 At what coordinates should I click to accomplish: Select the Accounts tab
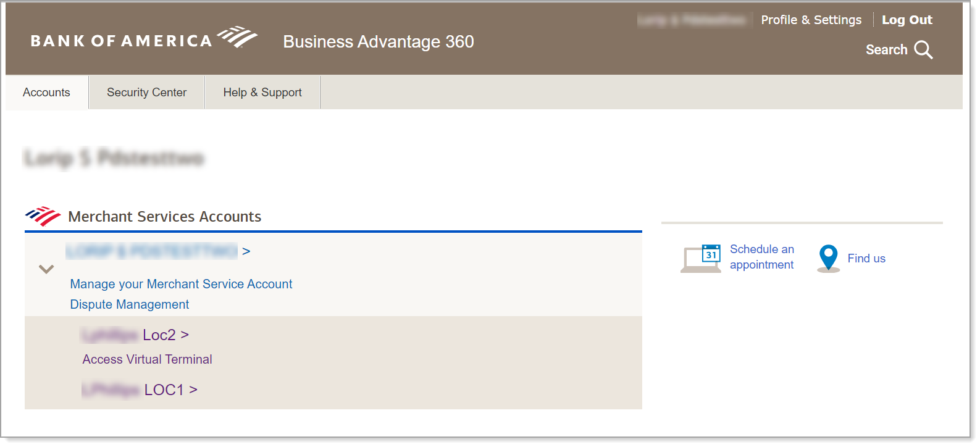coord(46,92)
